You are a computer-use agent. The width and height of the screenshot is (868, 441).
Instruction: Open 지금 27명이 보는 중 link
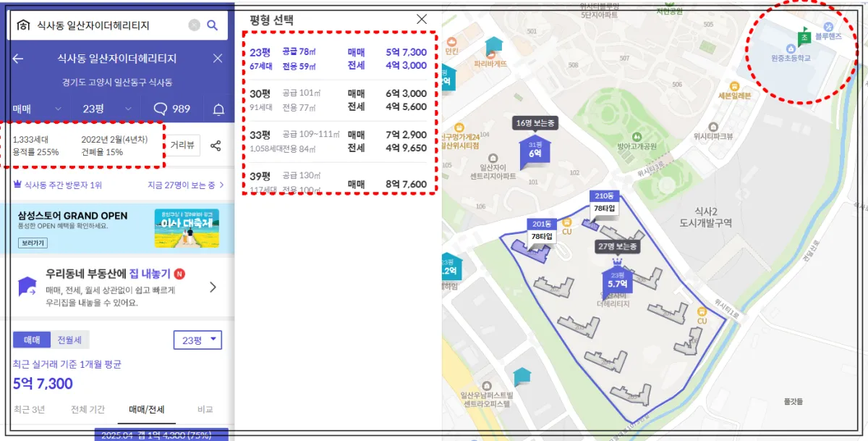coord(186,185)
